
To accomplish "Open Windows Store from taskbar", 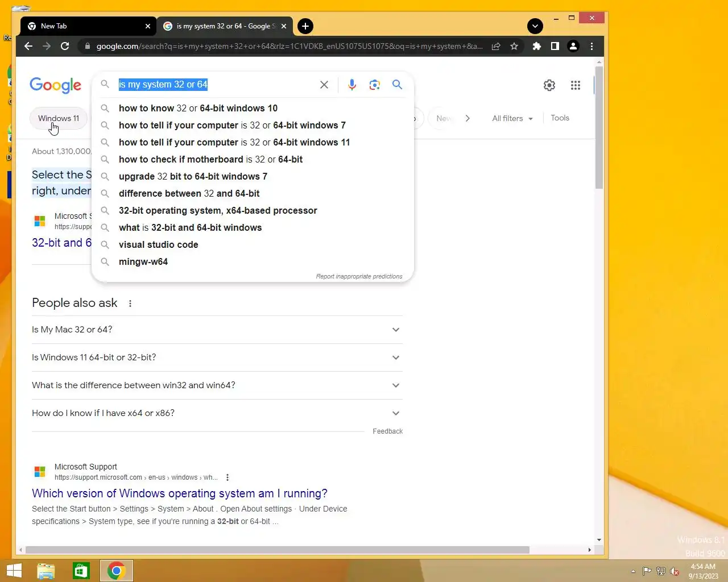I will (x=81, y=571).
